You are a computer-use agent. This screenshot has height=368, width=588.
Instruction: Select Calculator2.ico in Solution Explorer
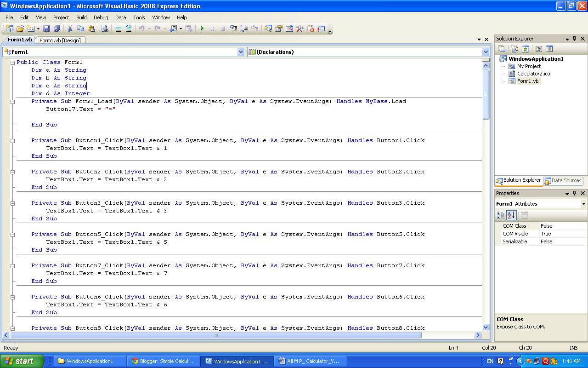(533, 74)
